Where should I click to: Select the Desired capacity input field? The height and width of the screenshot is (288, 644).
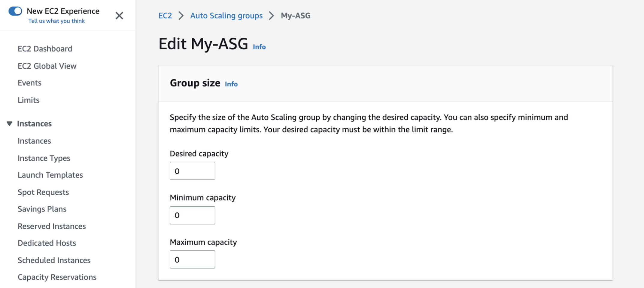point(192,171)
